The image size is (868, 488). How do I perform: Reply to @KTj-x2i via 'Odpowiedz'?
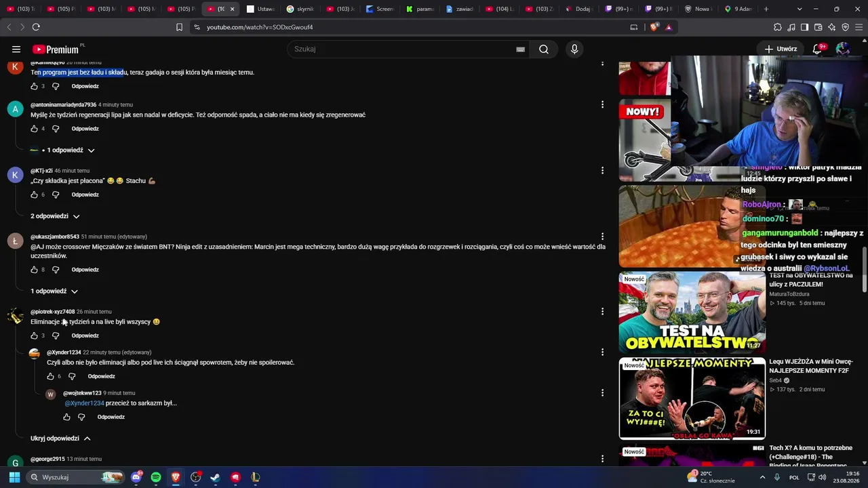point(85,195)
